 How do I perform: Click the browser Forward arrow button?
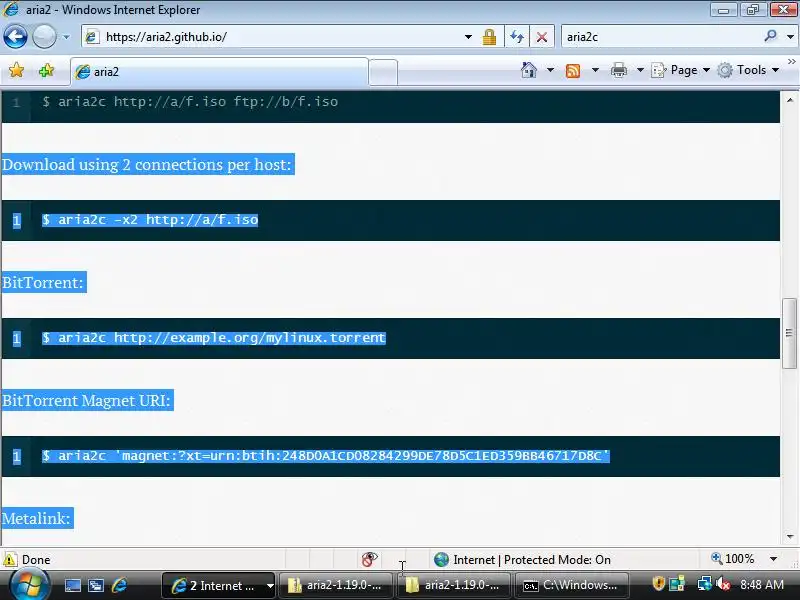click(44, 37)
